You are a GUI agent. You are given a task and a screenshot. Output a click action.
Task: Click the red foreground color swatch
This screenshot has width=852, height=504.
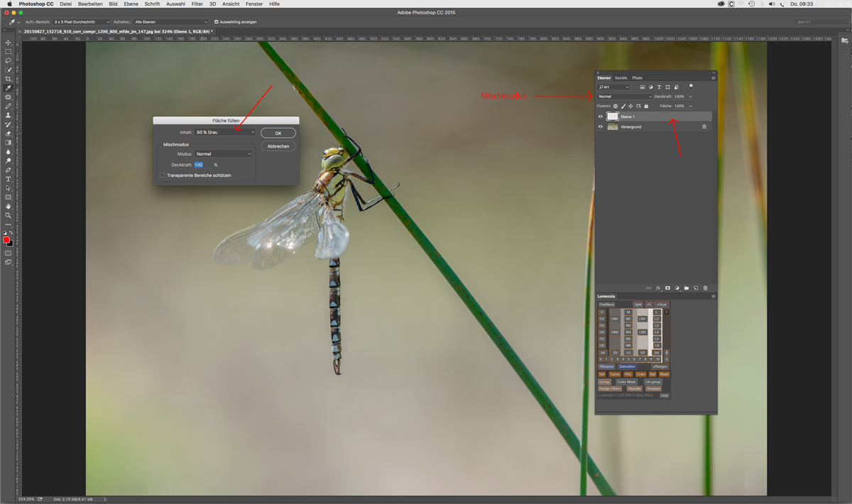[6, 241]
